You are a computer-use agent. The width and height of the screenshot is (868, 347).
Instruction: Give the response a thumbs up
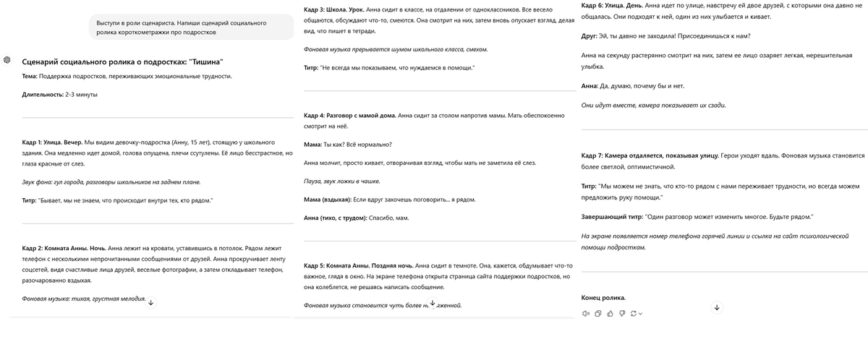pos(610,313)
